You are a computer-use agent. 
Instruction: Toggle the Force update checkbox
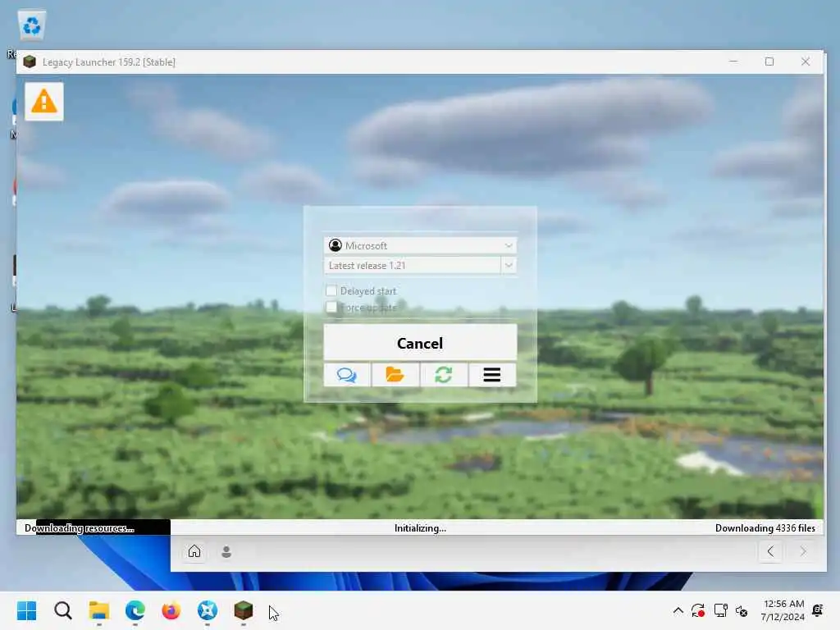pyautogui.click(x=331, y=307)
